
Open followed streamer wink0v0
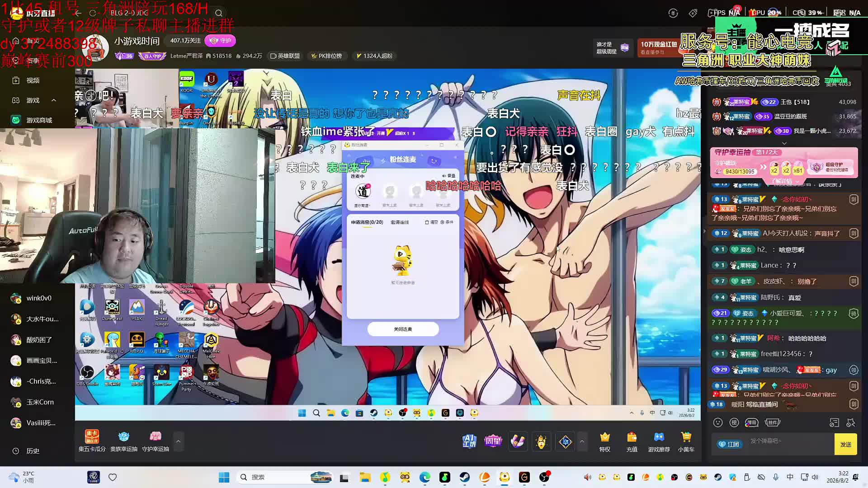(x=32, y=298)
